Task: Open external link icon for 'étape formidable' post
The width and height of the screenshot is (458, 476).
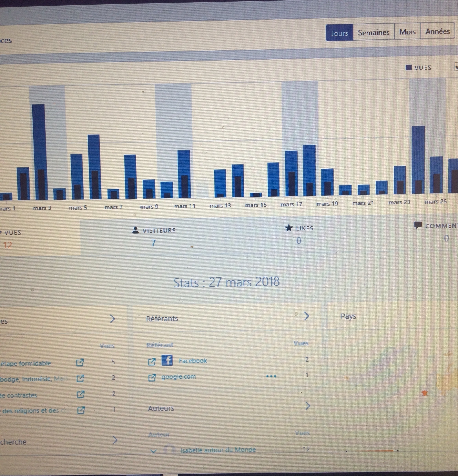Action: [80, 362]
